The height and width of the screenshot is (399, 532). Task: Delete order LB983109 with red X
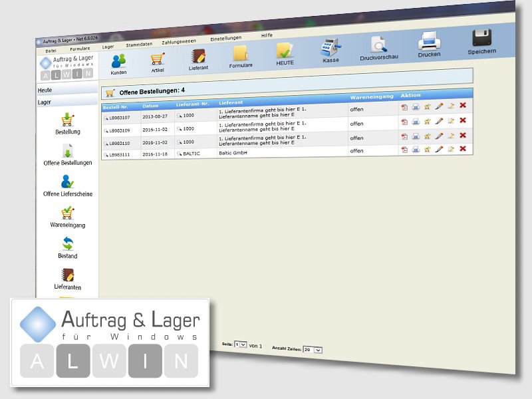click(463, 120)
